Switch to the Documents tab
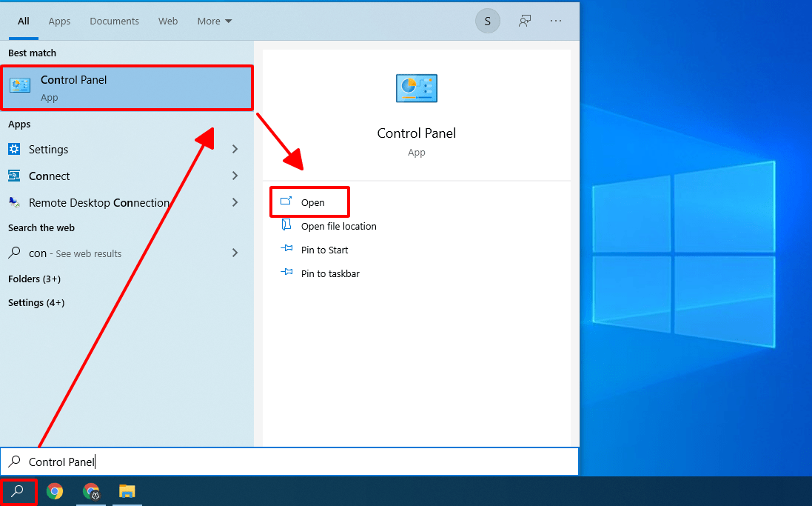This screenshot has width=812, height=506. tap(114, 21)
